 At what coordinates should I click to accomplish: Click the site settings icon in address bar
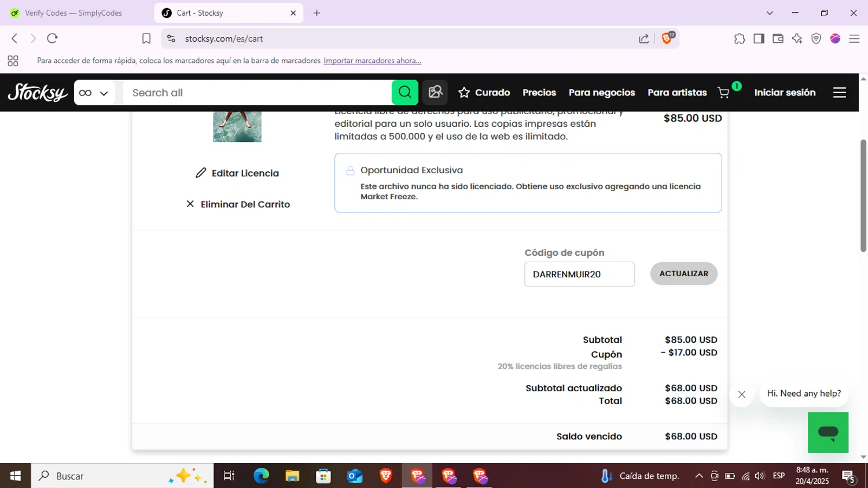pos(171,38)
